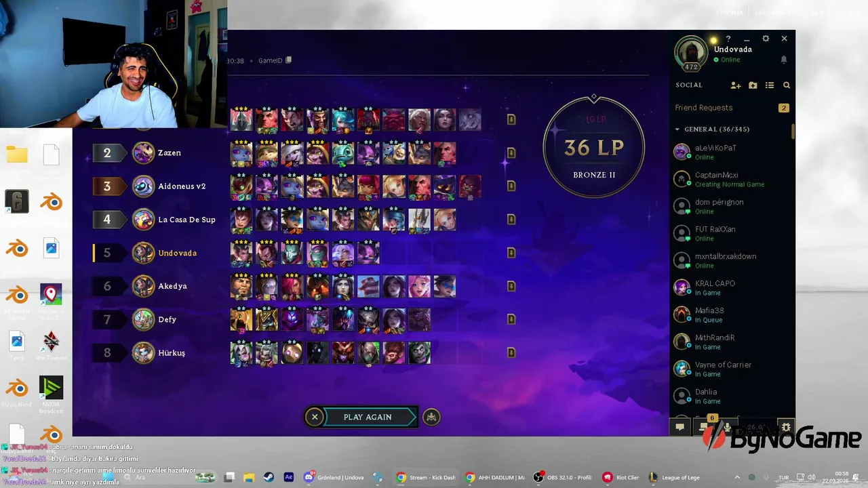Click the friends list scrollbar
Viewport: 868px width, 488px height.
(x=793, y=132)
